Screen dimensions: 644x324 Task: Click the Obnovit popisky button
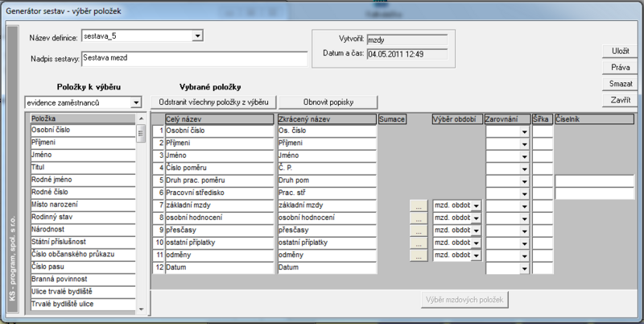point(328,102)
